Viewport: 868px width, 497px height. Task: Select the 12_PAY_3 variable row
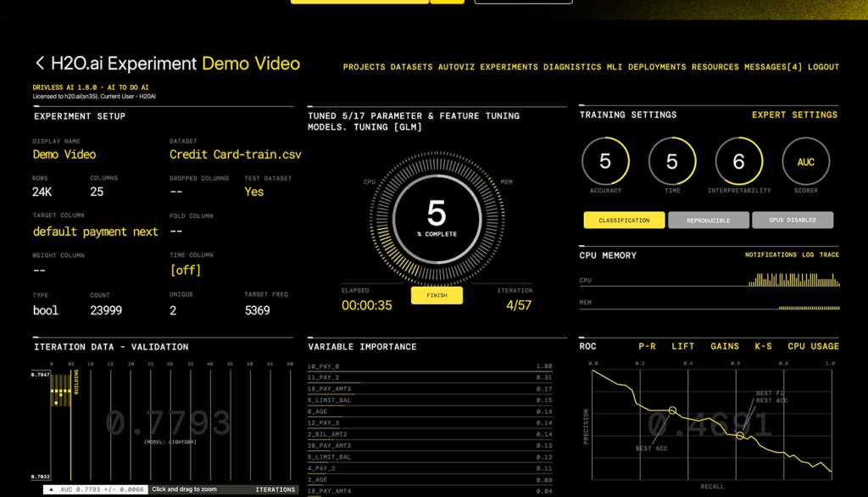click(x=430, y=422)
